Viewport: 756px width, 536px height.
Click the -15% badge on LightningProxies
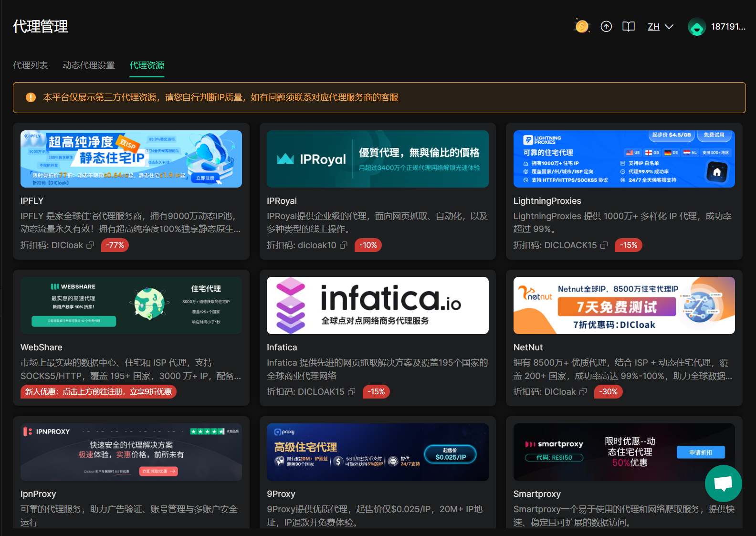coord(629,245)
